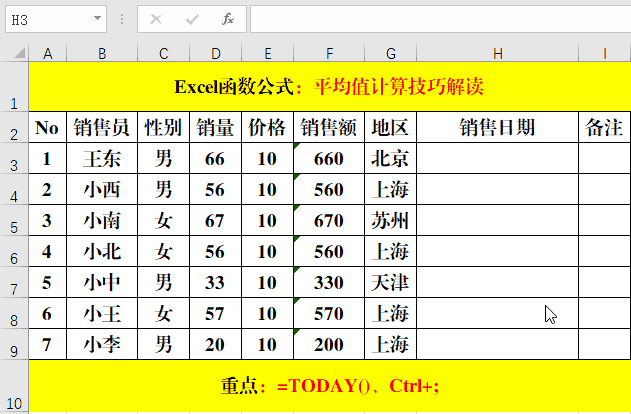Viewport: 631px width, 414px height.
Task: Click the region cell 北京
Action: 391,158
